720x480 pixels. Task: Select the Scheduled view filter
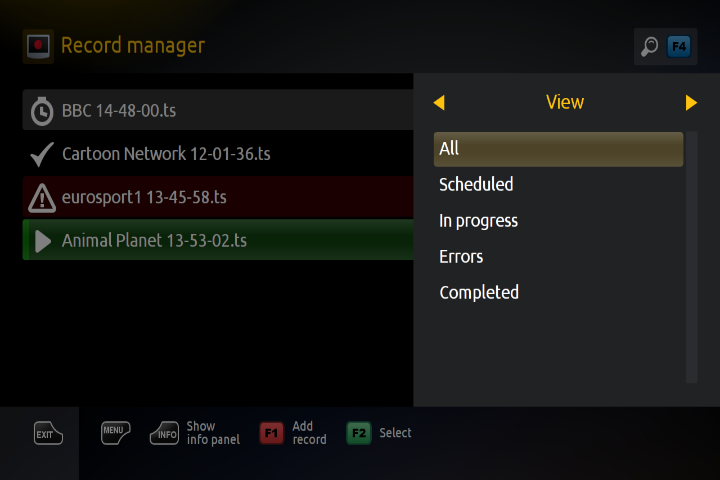click(x=477, y=185)
